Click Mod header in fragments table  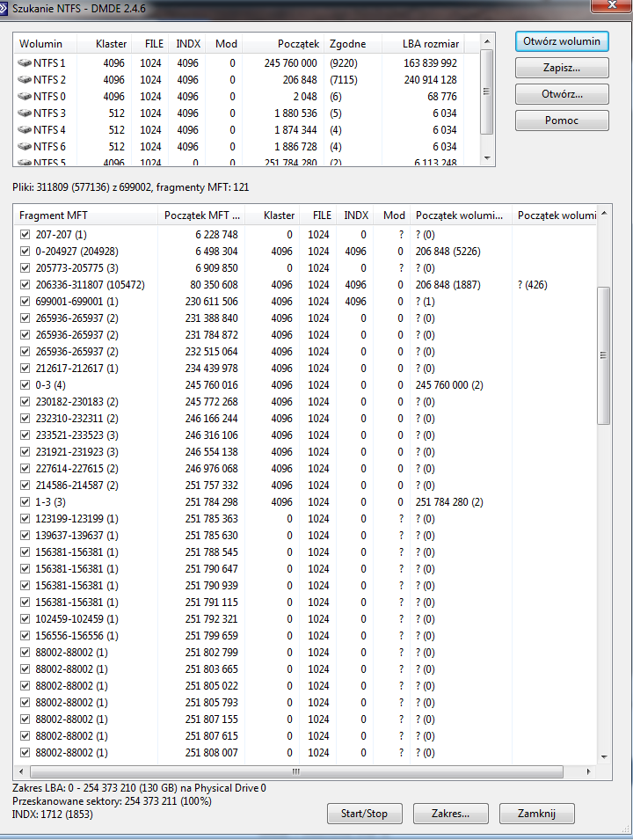tap(392, 215)
